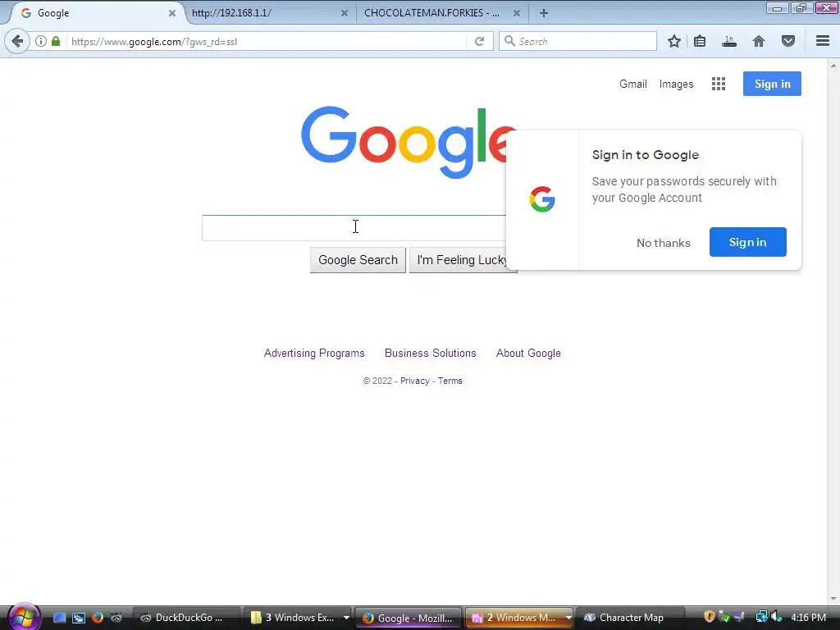Open the network tray icon
This screenshot has width=840, height=630.
coord(761,617)
